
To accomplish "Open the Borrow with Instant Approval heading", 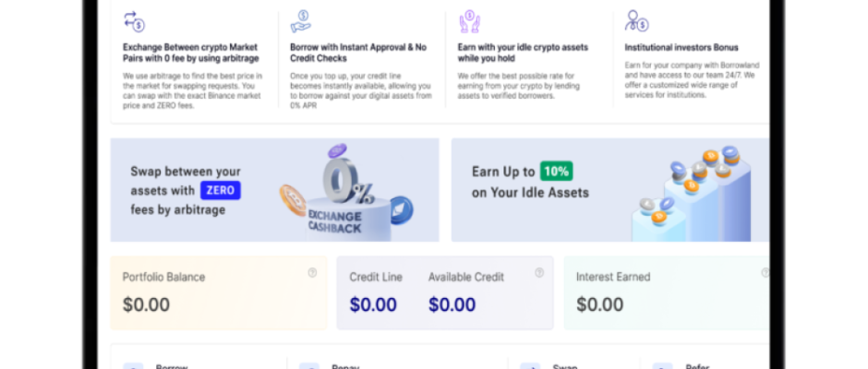I will [358, 53].
